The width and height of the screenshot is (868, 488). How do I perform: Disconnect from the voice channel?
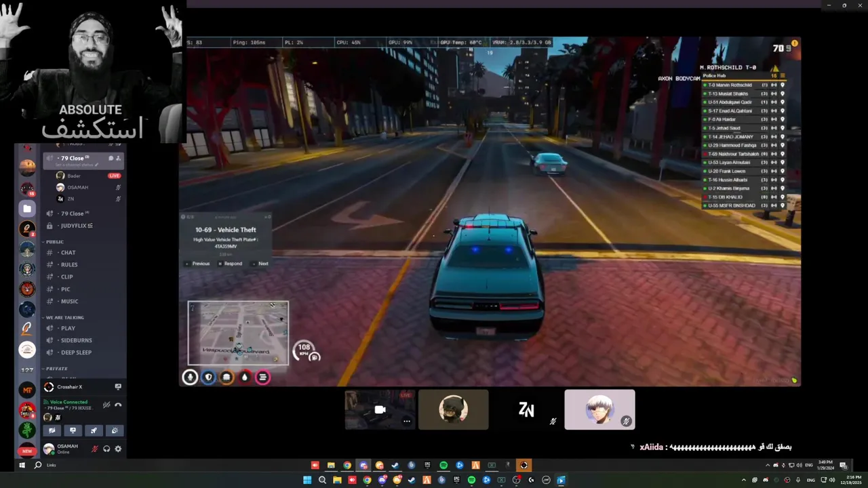[118, 405]
